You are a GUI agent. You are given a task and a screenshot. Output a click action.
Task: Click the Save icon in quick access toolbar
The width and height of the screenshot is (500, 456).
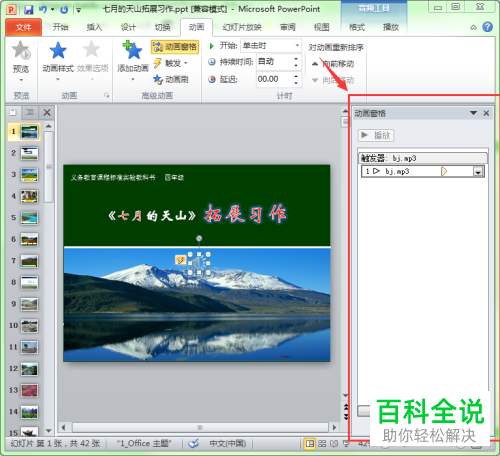click(x=28, y=9)
